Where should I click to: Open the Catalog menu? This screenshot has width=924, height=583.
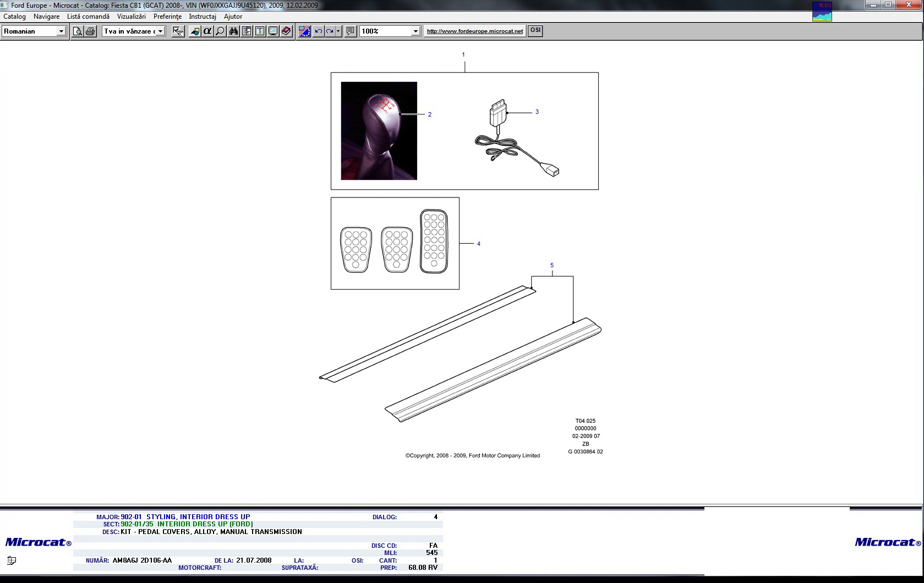pos(15,16)
